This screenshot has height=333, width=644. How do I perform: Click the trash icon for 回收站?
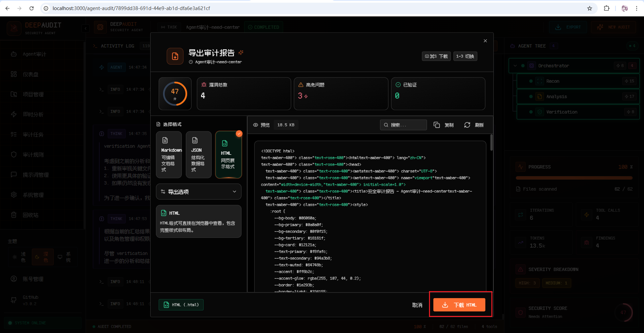pyautogui.click(x=14, y=215)
